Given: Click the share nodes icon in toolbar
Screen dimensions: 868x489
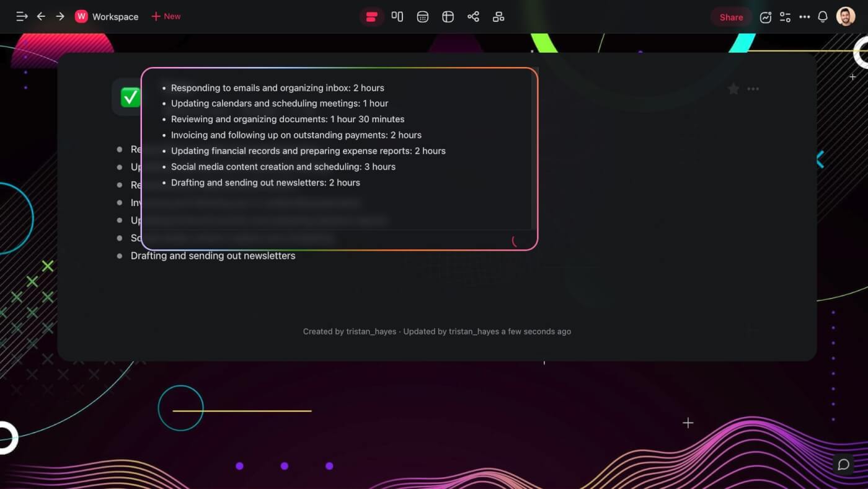Looking at the screenshot, I should [473, 16].
